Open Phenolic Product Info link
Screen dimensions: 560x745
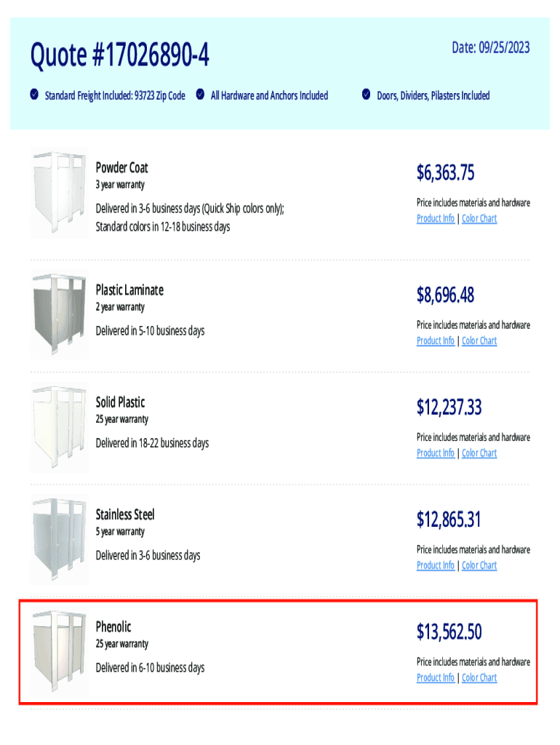tap(436, 677)
